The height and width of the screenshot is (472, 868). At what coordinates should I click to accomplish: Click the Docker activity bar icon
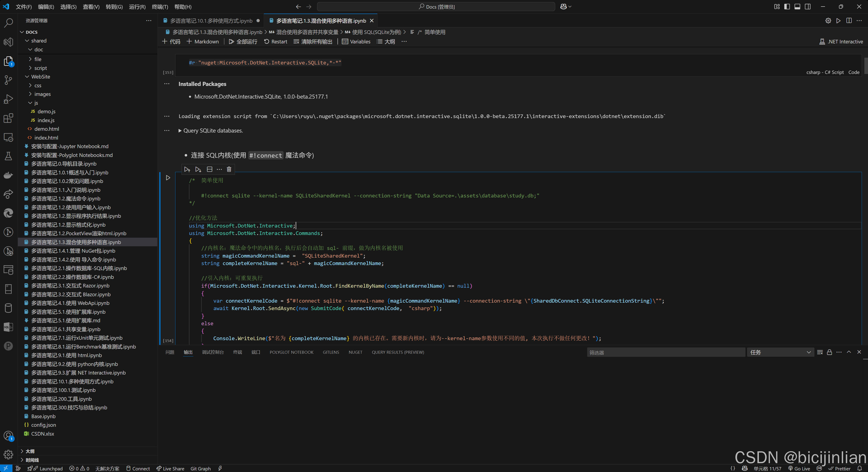[x=8, y=175]
